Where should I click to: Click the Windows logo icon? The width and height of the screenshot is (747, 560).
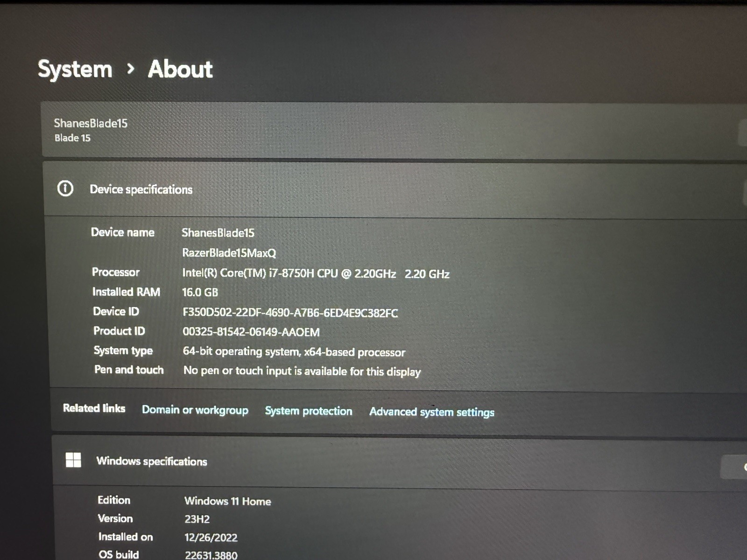pyautogui.click(x=73, y=460)
